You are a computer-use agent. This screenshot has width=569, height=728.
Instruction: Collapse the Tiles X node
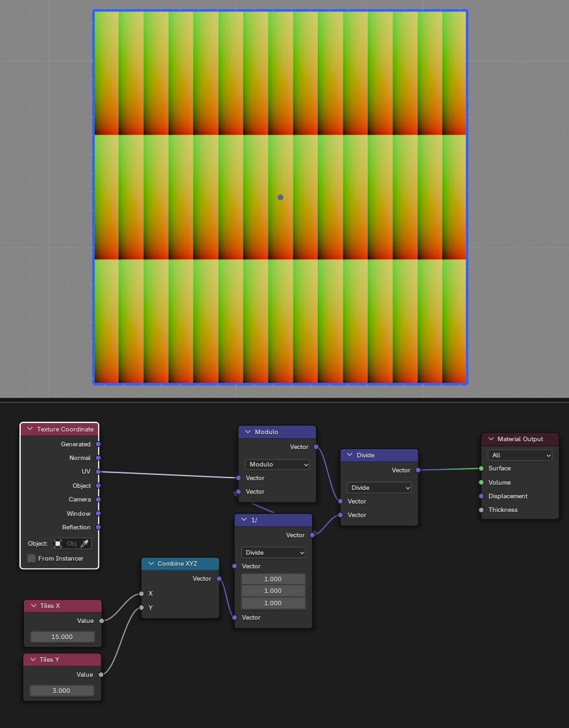pyautogui.click(x=34, y=605)
